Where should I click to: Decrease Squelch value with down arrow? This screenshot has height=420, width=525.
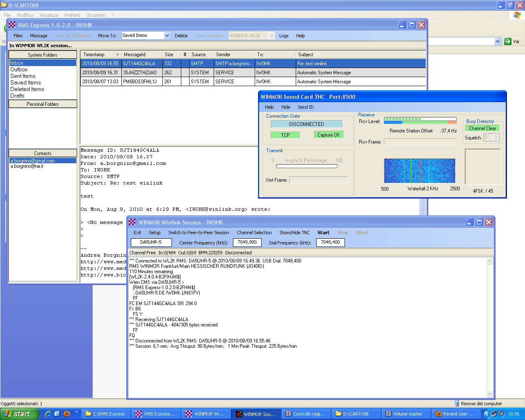click(496, 139)
